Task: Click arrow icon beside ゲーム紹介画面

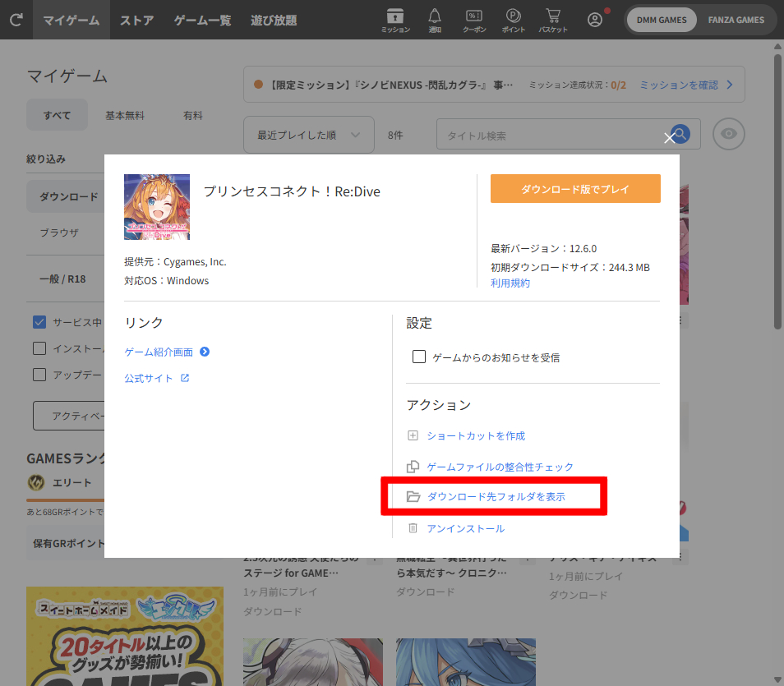Action: (205, 352)
